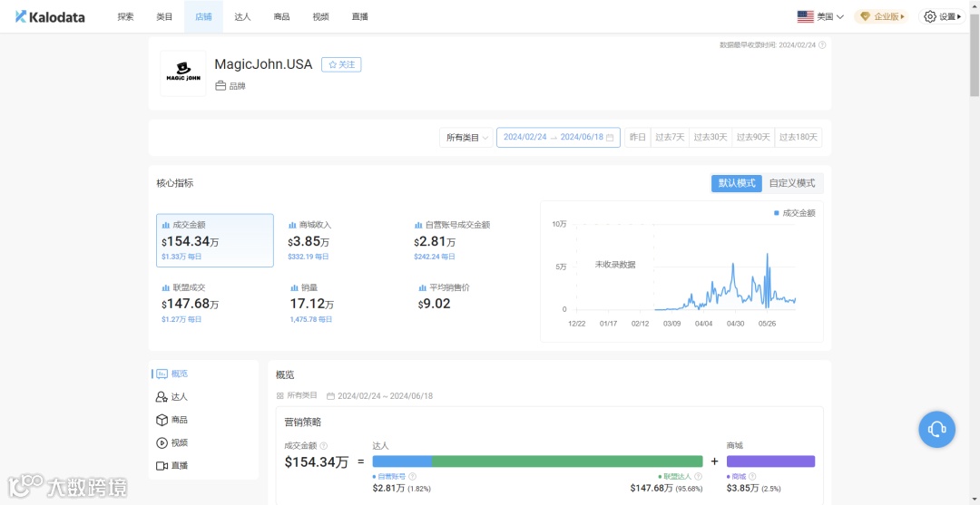Click the blue 自营账号 bar segment
Image resolution: width=980 pixels, height=505 pixels.
click(402, 461)
